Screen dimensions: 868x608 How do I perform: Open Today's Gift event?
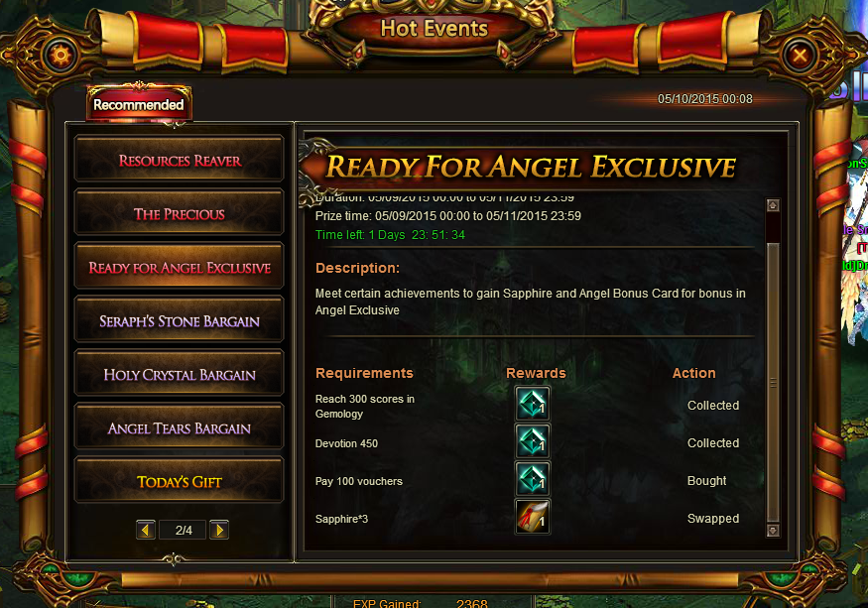pyautogui.click(x=180, y=481)
